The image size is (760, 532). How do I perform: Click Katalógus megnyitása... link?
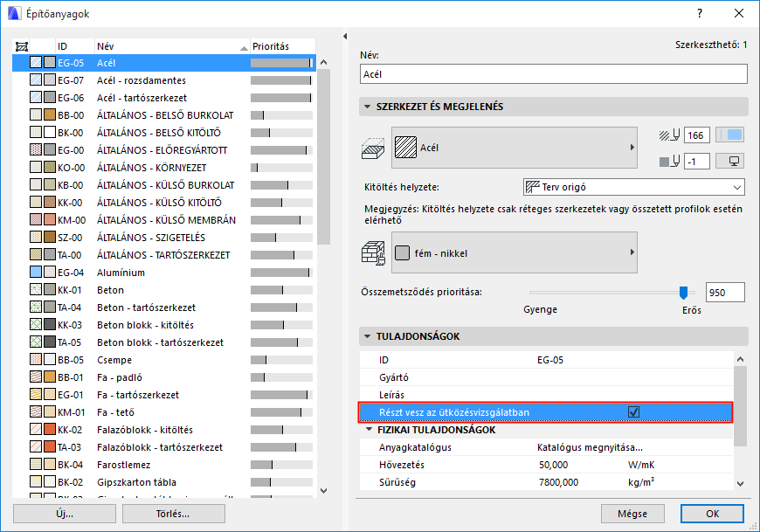pos(590,447)
